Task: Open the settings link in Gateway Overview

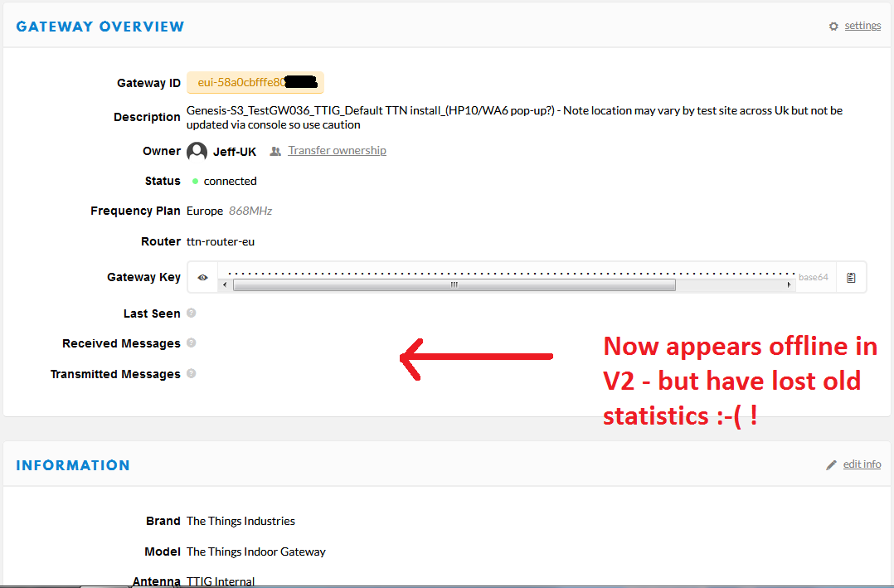Action: (x=862, y=26)
